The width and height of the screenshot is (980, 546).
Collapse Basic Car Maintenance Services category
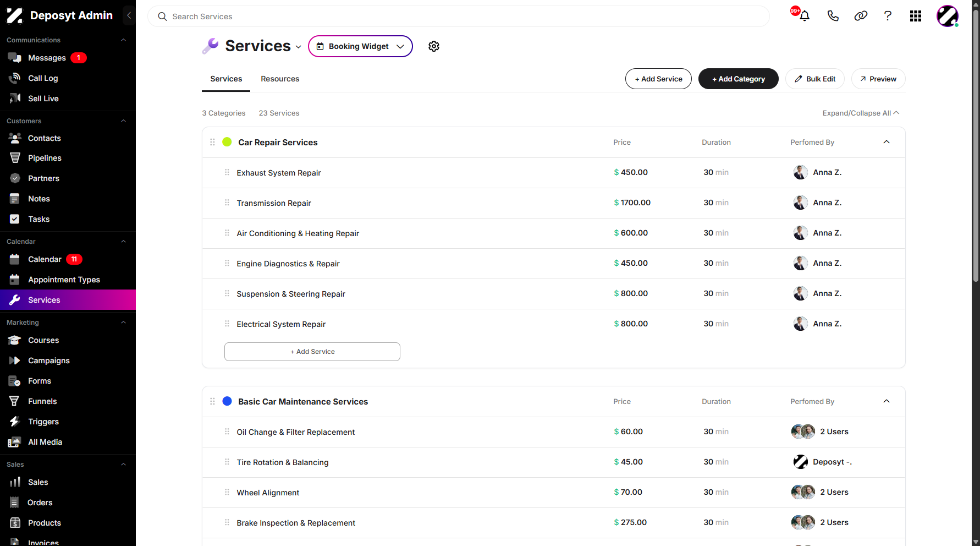(x=887, y=401)
